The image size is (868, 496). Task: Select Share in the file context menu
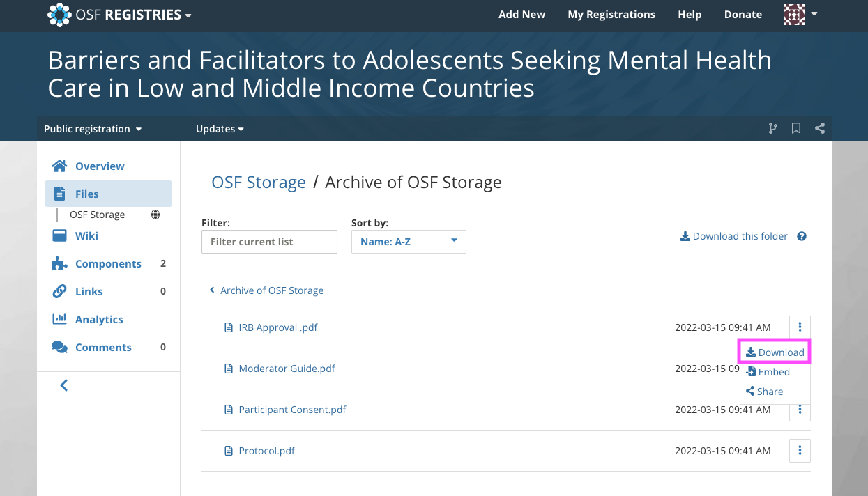pos(764,392)
